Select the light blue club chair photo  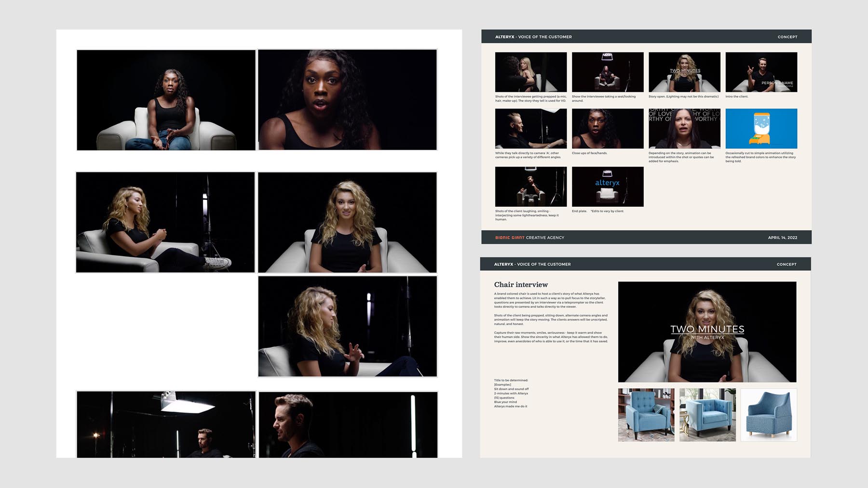pos(707,415)
